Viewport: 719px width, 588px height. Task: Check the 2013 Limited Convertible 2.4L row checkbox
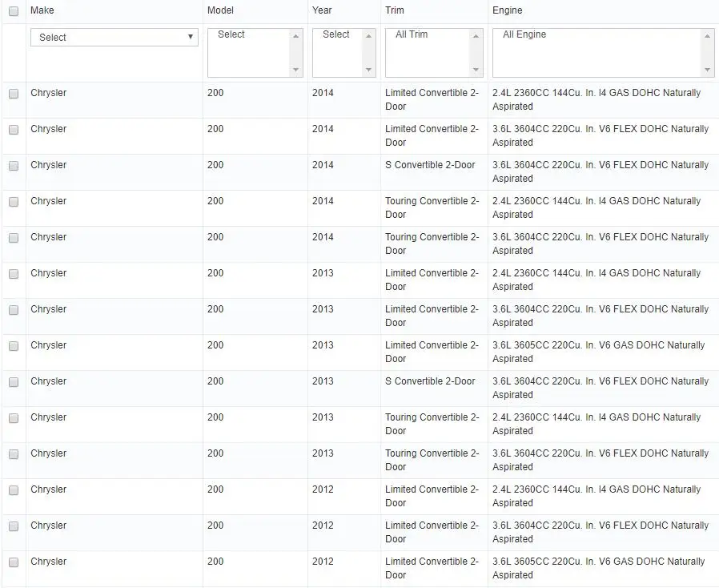pyautogui.click(x=14, y=274)
